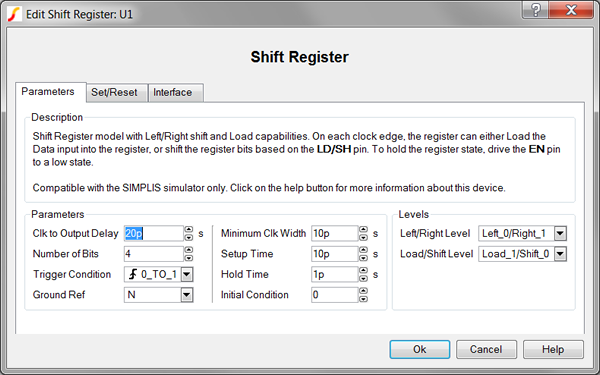Increase Clk to Output Delay with up arrow
The image size is (600, 375).
[x=189, y=230]
